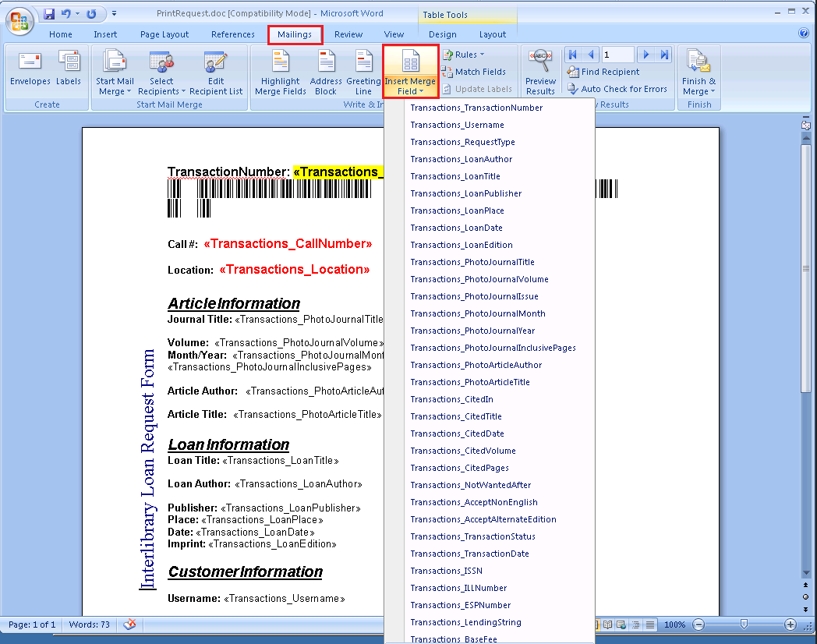
Task: Click the Match Fields icon
Action: [447, 72]
